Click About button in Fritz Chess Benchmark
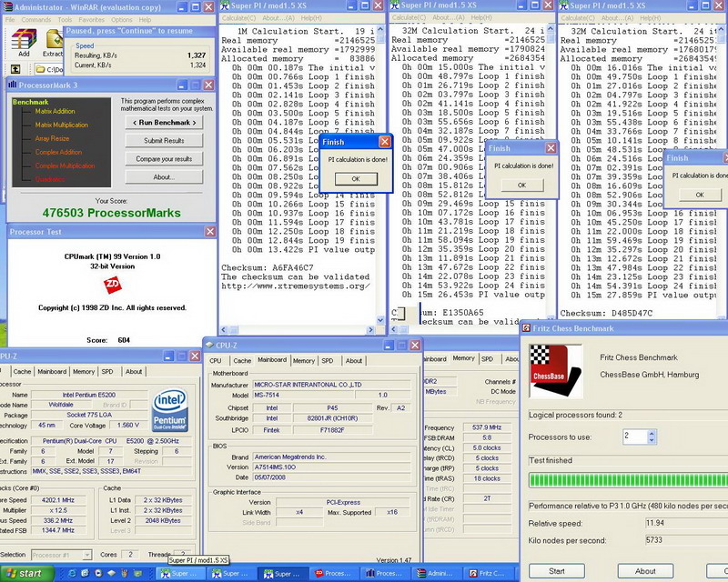The width and height of the screenshot is (728, 582). (x=645, y=571)
